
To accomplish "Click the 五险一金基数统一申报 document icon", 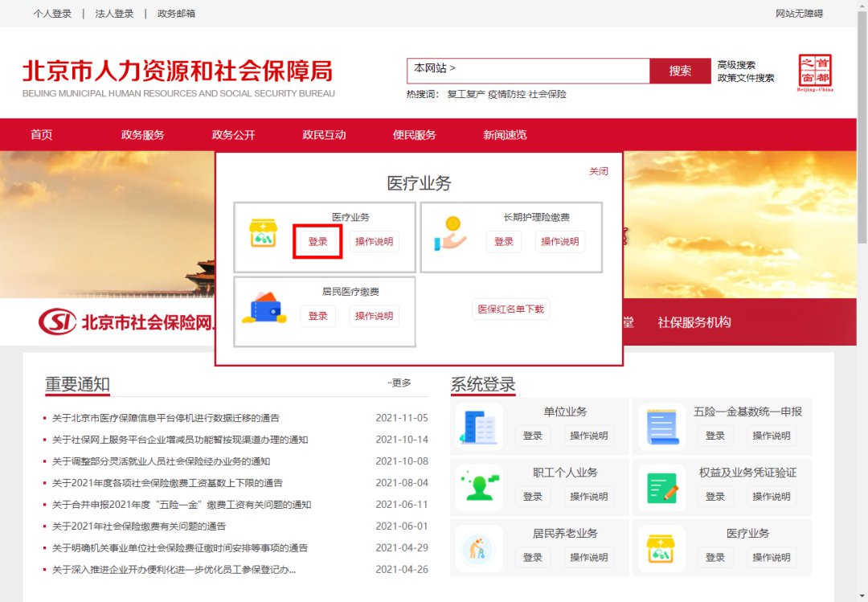I will (661, 427).
